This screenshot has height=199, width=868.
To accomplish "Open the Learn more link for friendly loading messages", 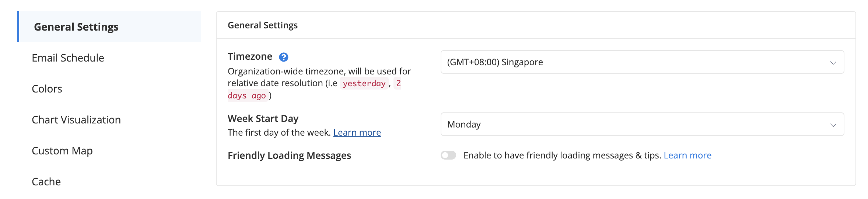I will tap(687, 155).
